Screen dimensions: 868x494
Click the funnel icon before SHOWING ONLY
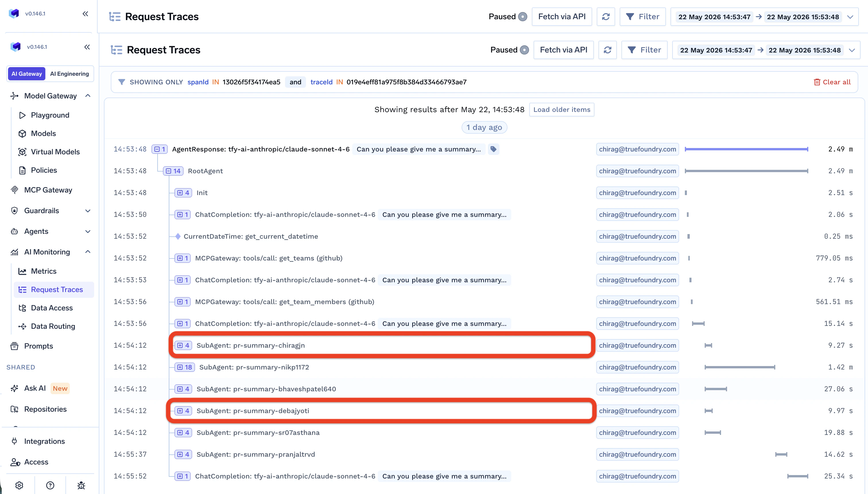(x=121, y=82)
